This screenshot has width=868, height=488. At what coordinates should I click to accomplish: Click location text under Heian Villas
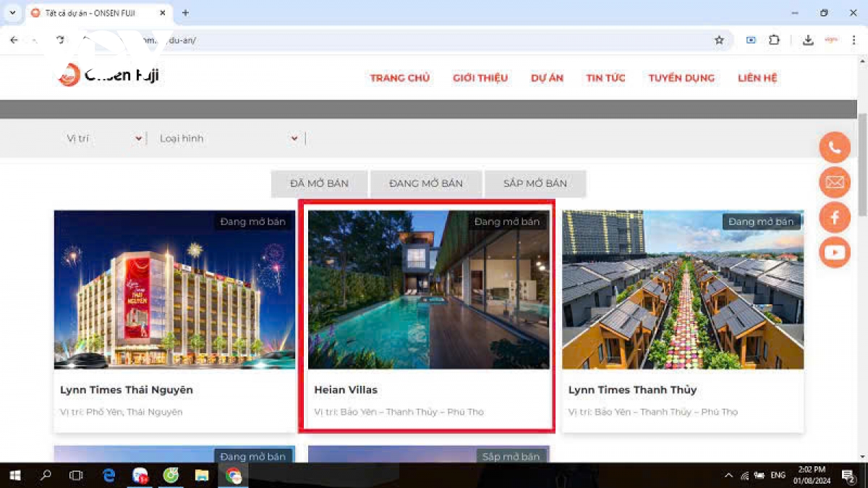[399, 412]
